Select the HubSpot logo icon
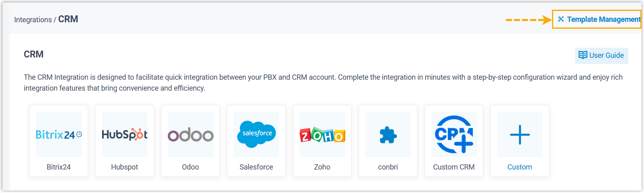Image resolution: width=644 pixels, height=193 pixels. (x=125, y=134)
